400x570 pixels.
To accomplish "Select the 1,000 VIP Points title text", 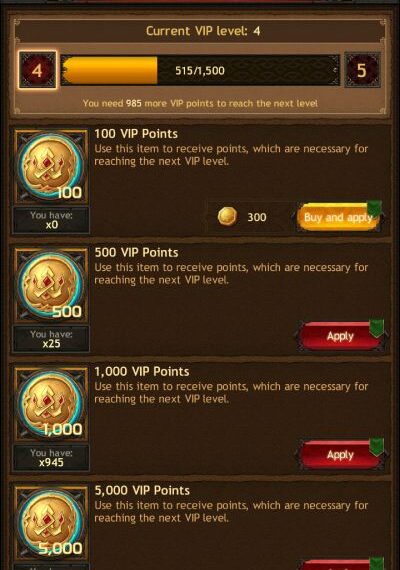I will point(142,372).
